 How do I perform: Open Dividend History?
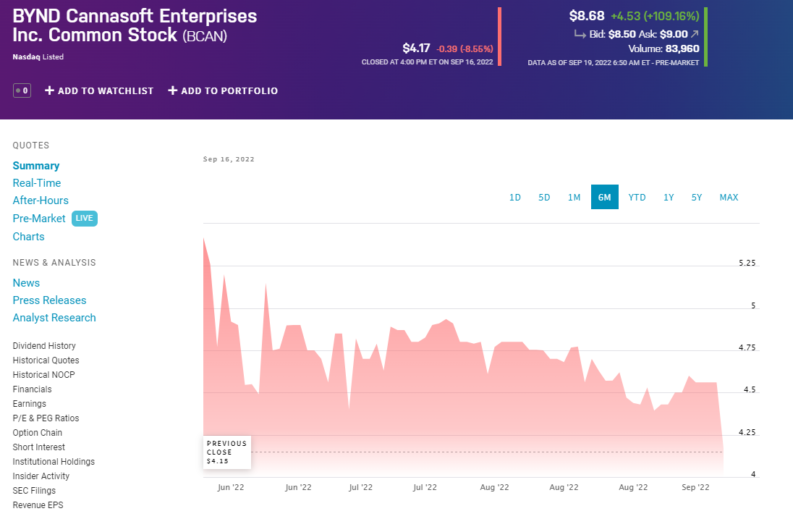(x=44, y=346)
